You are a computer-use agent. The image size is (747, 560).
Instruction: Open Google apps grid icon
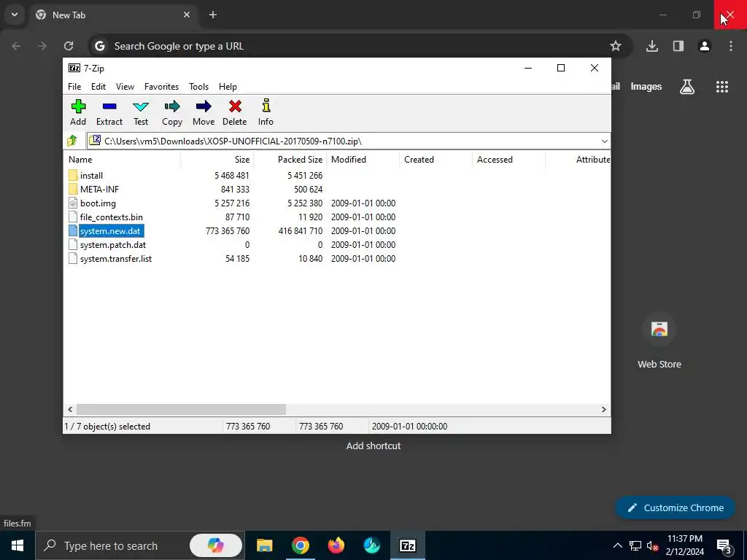click(721, 87)
